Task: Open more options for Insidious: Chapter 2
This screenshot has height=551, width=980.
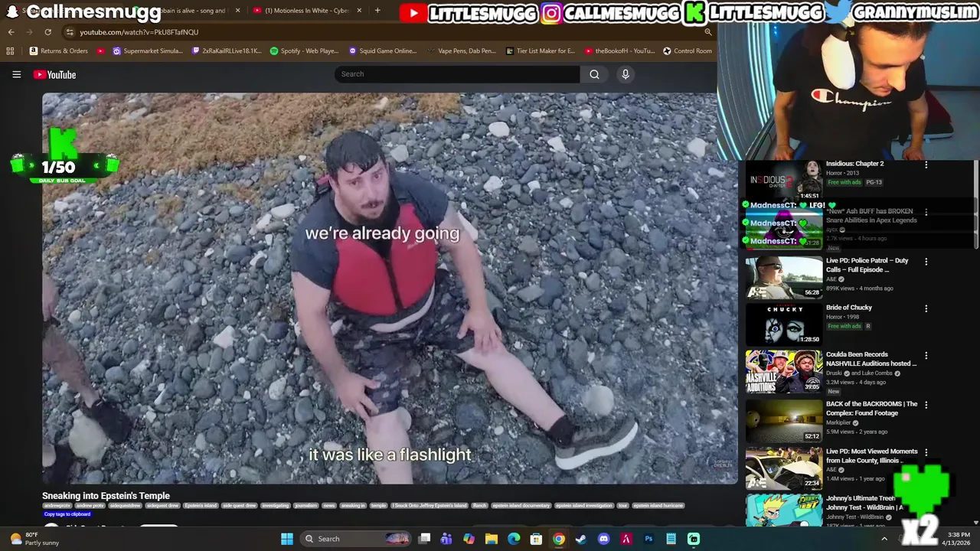Action: click(x=926, y=165)
